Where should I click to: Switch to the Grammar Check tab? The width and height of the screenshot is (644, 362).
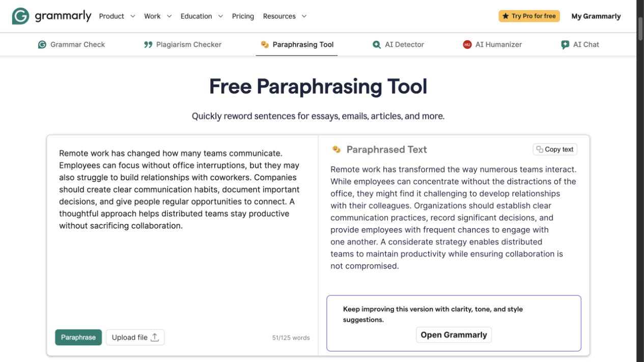[72, 45]
